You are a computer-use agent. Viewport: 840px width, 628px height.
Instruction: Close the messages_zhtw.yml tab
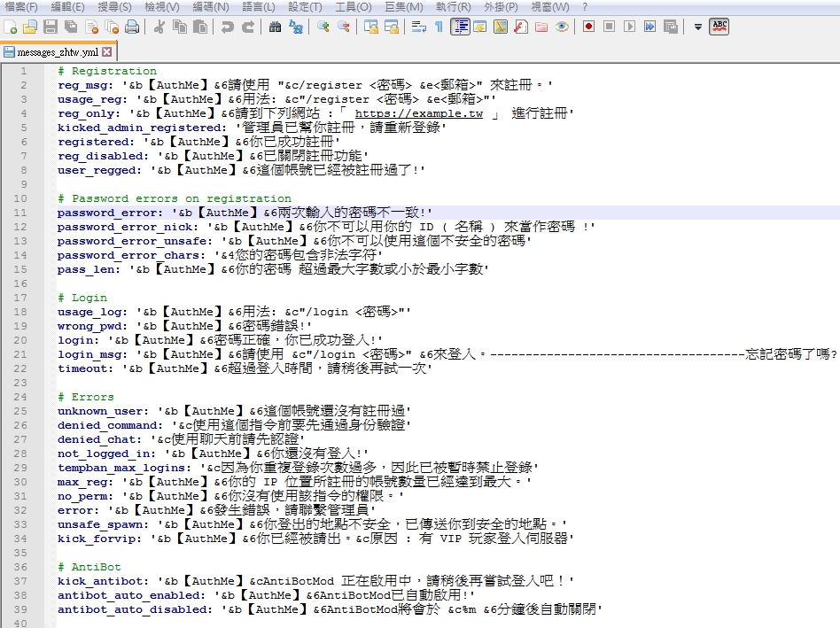(107, 52)
